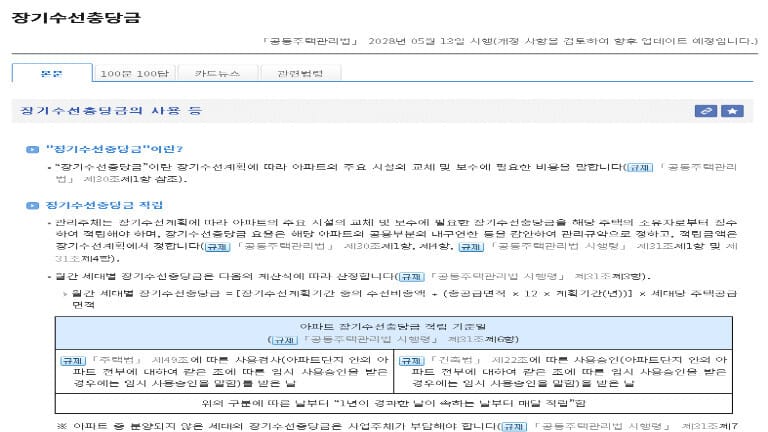Open 규제 badge after 장기수선계획에서 정합니다
Screen dimensions: 768x432
[x=217, y=247]
